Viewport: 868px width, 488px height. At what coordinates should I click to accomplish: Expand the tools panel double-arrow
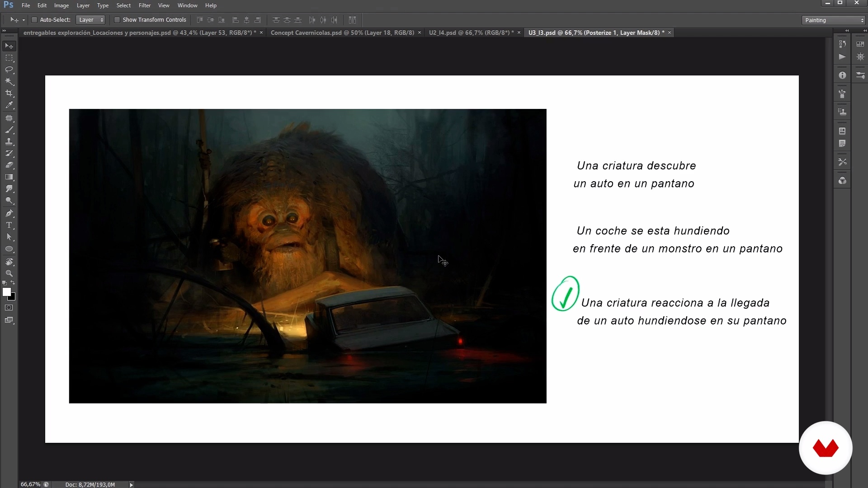coord(5,31)
